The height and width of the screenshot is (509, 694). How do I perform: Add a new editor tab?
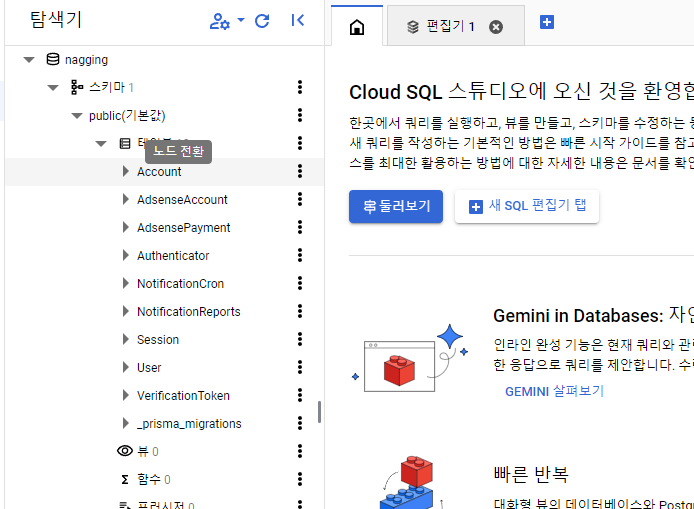tap(547, 22)
